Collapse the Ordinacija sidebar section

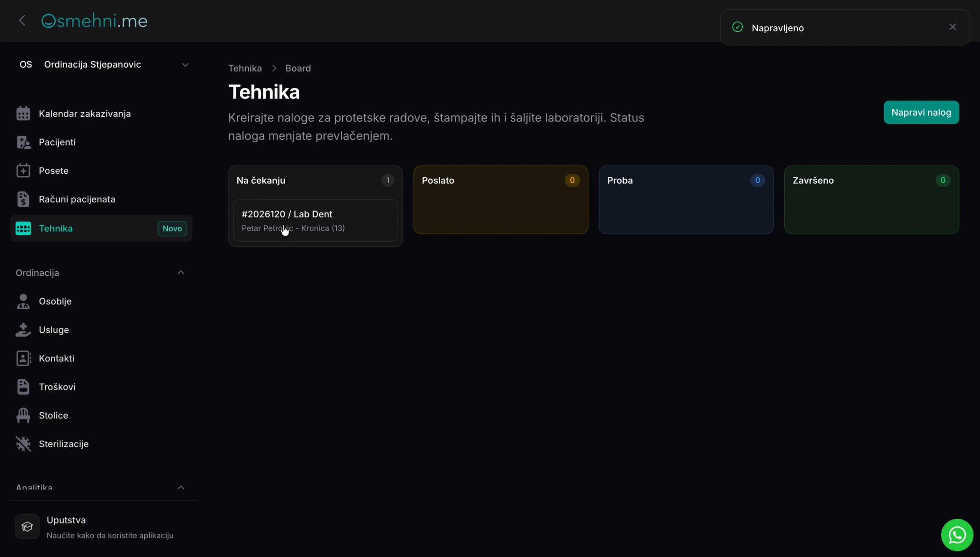[x=181, y=273]
